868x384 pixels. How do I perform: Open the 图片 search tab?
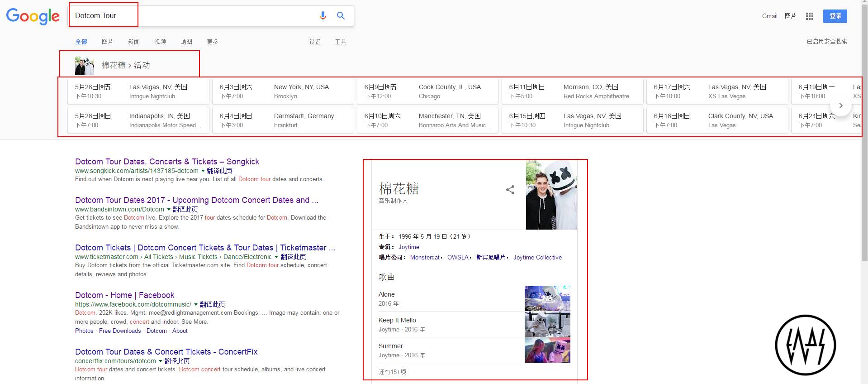108,42
